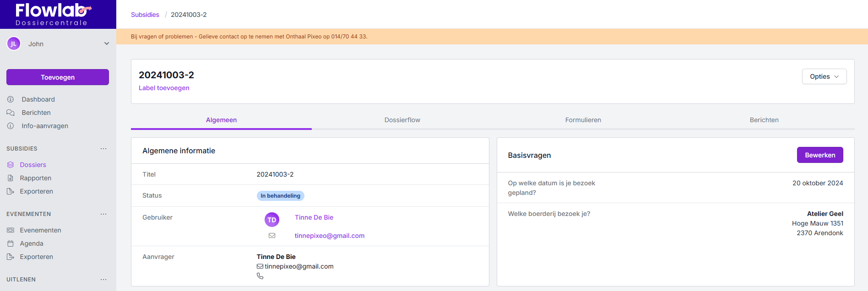
Task: Switch to the Dossierflow tab
Action: pyautogui.click(x=402, y=120)
